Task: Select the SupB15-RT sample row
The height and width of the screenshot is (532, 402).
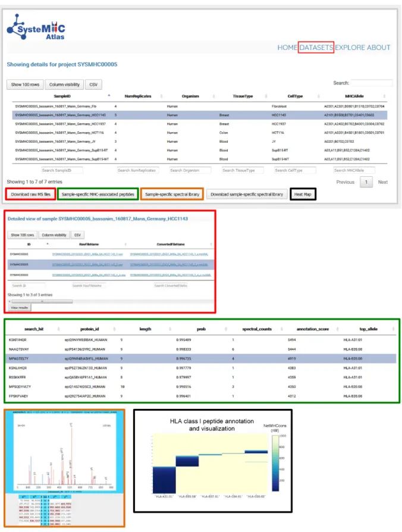Action: [x=200, y=151]
